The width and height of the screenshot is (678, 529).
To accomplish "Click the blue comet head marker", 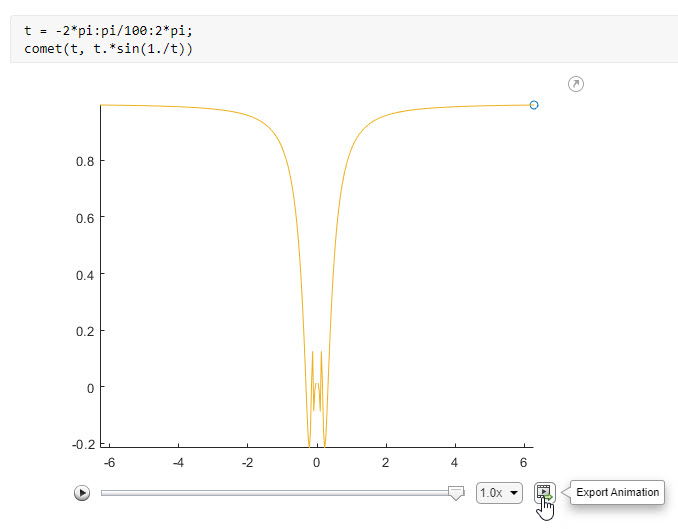I will point(534,105).
